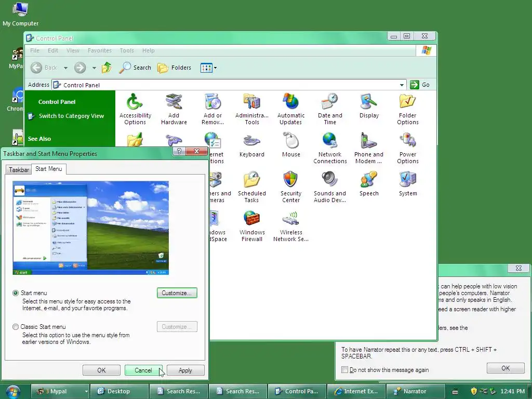Viewport: 532px width, 399px height.
Task: Open the System properties icon
Action: point(407,183)
